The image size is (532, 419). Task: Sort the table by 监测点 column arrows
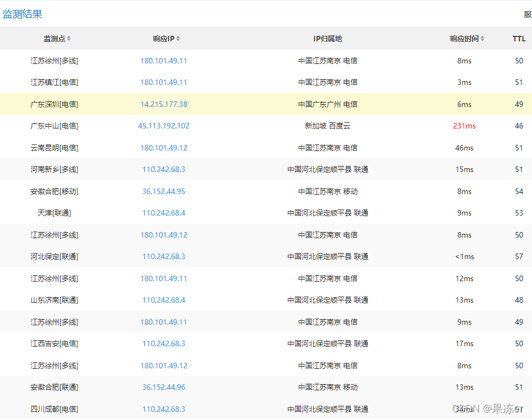click(69, 39)
